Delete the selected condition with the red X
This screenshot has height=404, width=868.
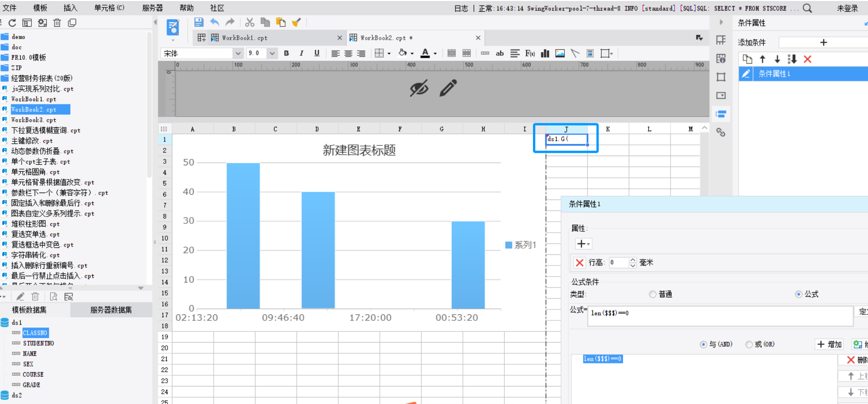(x=808, y=59)
